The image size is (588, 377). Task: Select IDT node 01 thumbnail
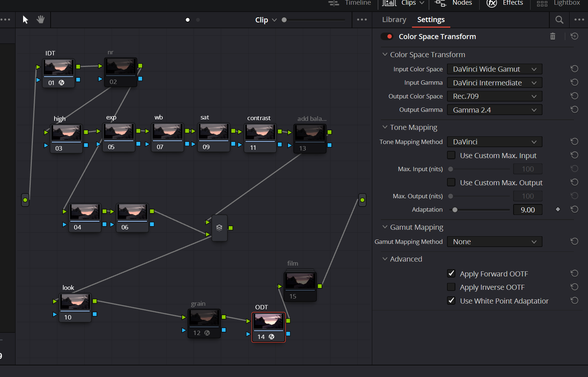(59, 68)
